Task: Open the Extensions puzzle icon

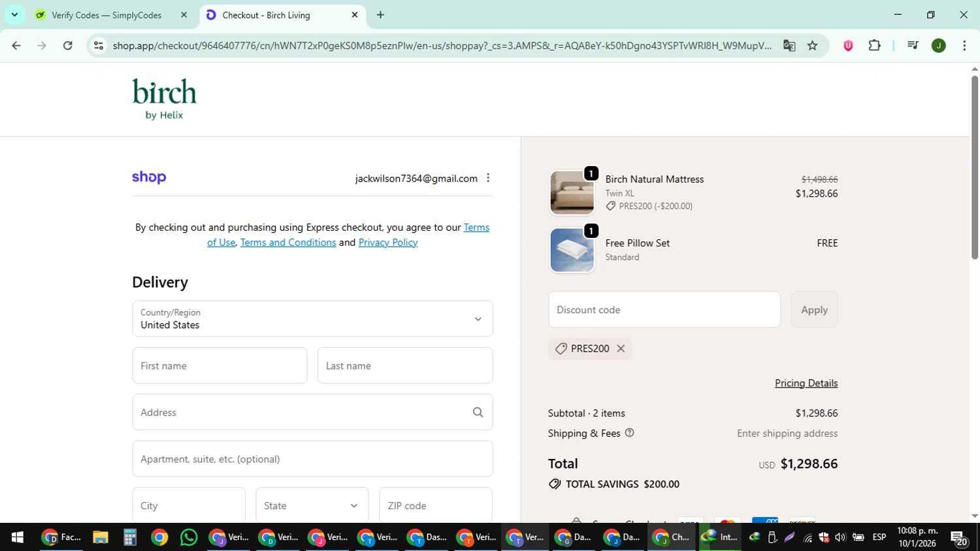Action: click(874, 46)
